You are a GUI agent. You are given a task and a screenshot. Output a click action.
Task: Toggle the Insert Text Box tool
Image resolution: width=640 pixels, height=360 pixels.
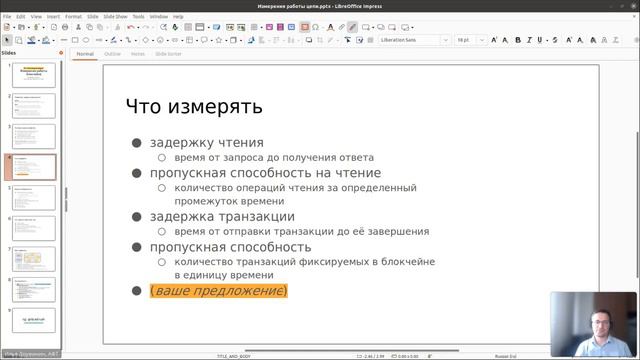click(x=304, y=27)
